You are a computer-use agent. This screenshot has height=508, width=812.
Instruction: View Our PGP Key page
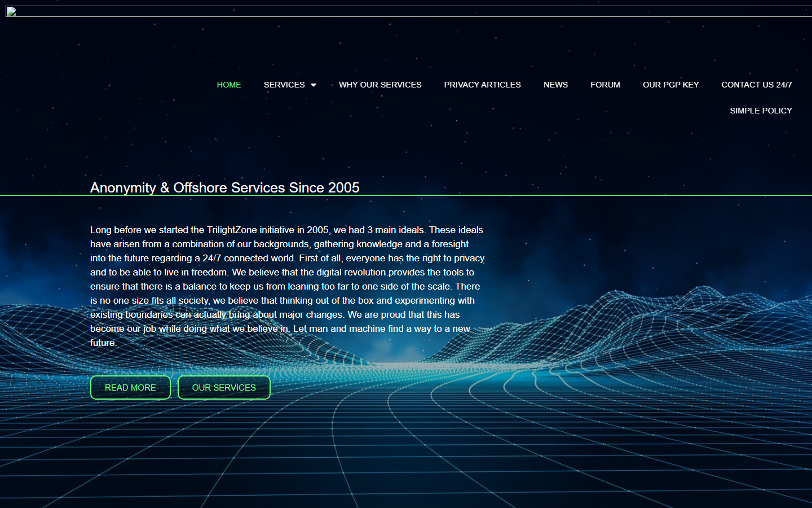670,85
